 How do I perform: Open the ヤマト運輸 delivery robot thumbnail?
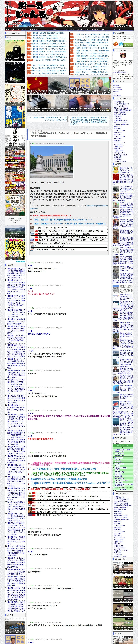point(48,103)
